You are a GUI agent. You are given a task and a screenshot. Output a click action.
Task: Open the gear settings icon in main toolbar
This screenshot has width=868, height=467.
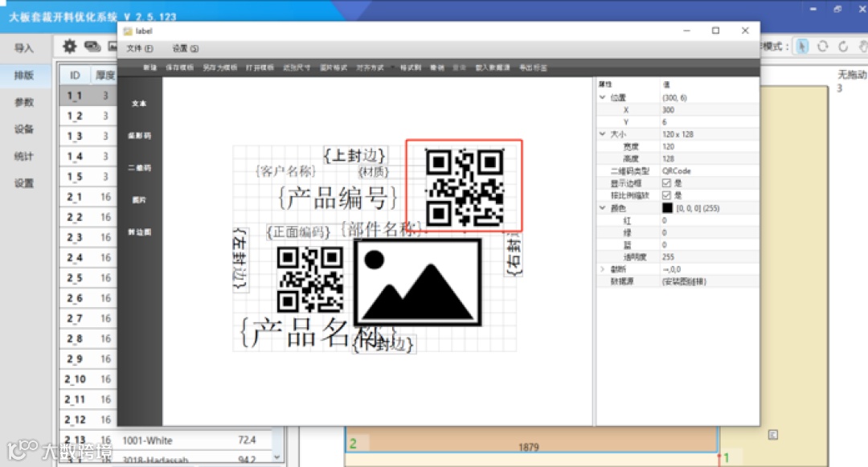[69, 47]
